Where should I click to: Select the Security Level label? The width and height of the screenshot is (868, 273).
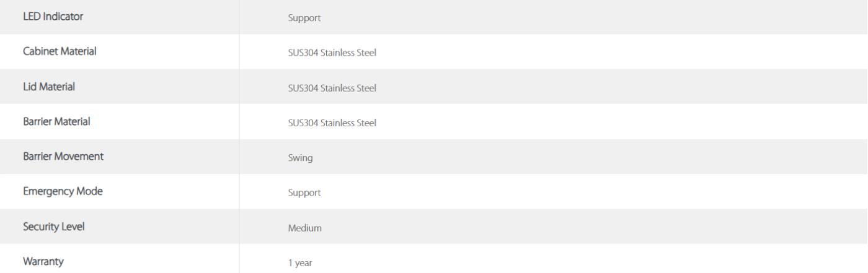[x=53, y=227]
